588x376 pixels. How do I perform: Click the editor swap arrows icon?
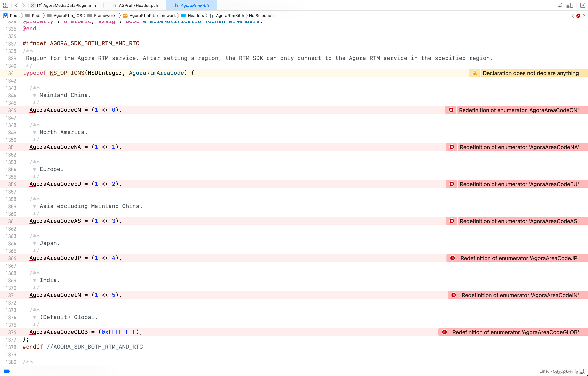point(560,5)
